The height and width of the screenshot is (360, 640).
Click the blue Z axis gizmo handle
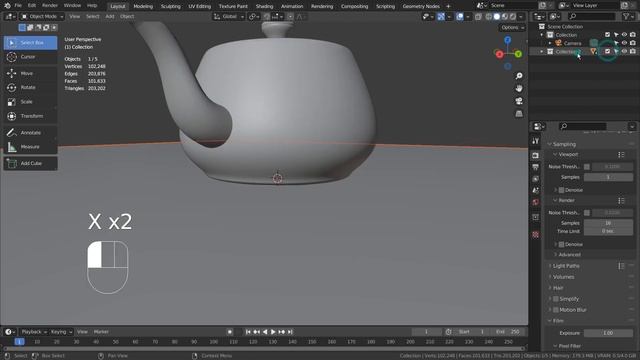(x=507, y=40)
